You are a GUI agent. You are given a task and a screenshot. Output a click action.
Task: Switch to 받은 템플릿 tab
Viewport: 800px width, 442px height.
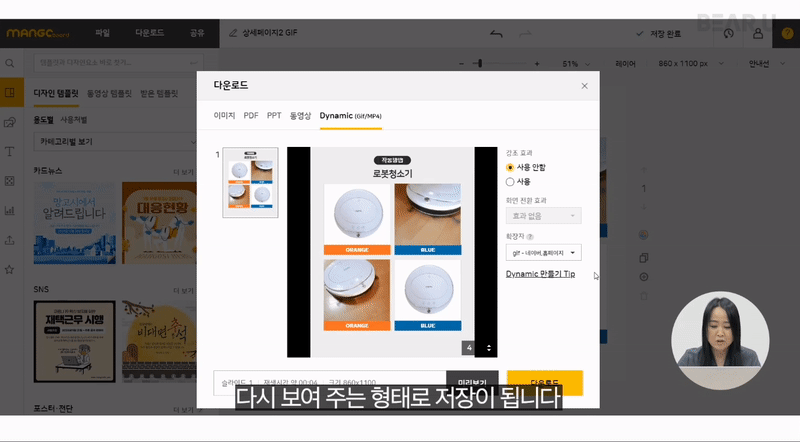pyautogui.click(x=159, y=93)
